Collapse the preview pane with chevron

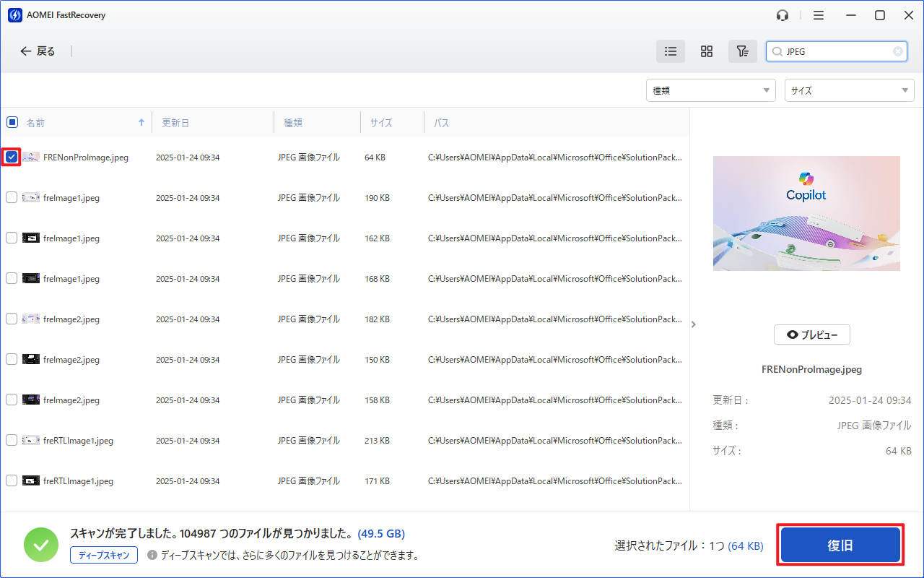coord(693,324)
